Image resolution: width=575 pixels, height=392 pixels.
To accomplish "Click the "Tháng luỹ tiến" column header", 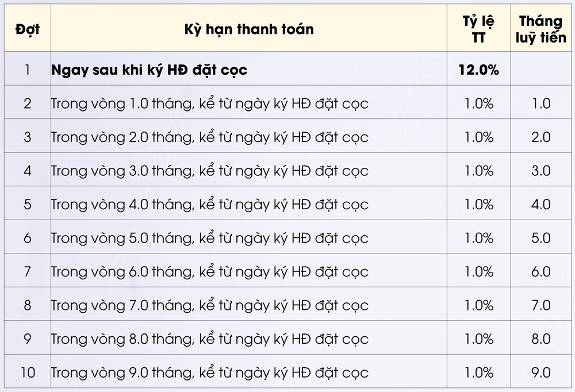I will 540,29.
